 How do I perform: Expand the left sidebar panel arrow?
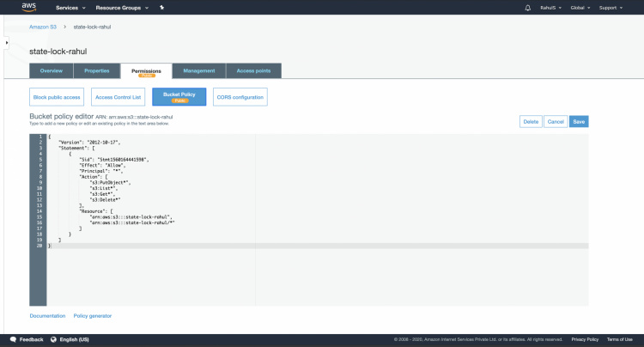coord(7,41)
